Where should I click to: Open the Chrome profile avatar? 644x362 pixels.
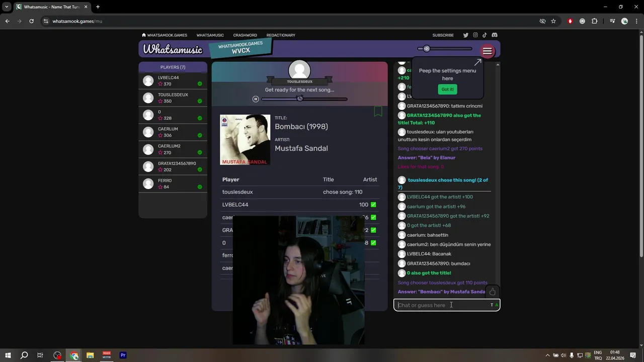tap(624, 21)
